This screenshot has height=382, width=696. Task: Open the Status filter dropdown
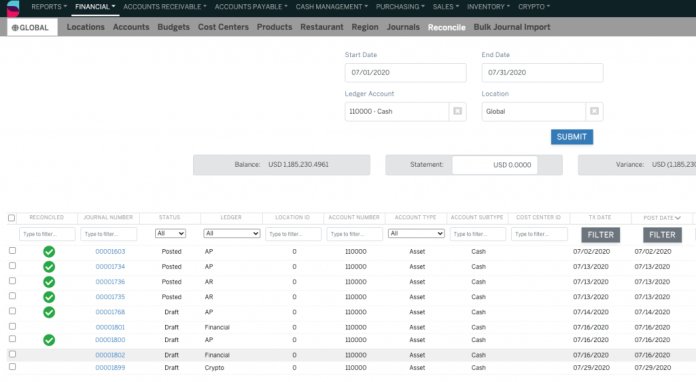[170, 233]
